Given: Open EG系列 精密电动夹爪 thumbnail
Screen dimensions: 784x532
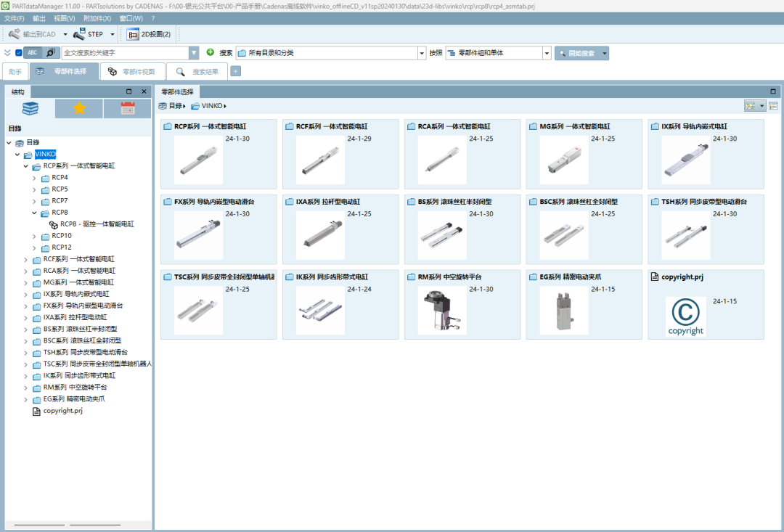Looking at the screenshot, I should 564,311.
